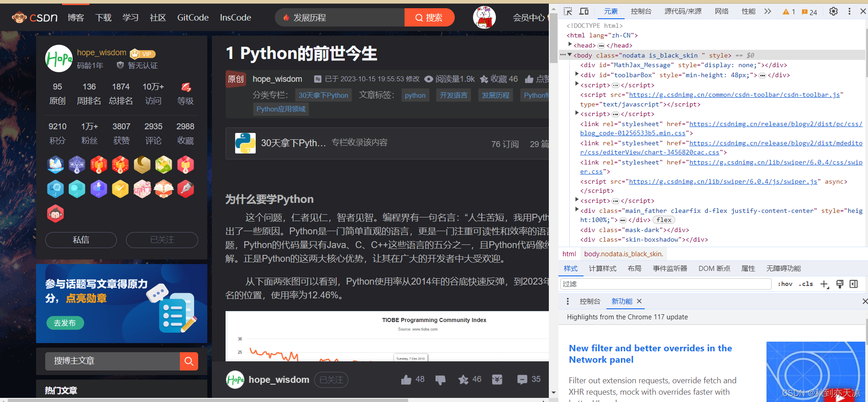Focus the 过滤 styles filter field
868x402 pixels.
coord(665,284)
